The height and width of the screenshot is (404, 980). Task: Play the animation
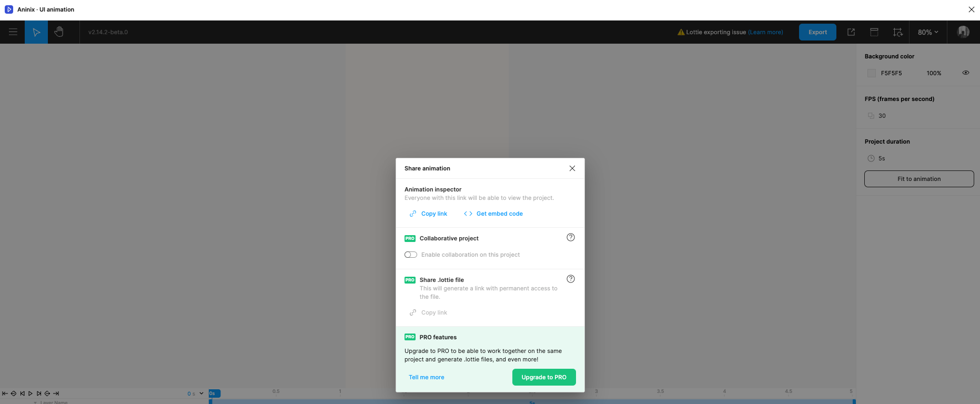pyautogui.click(x=31, y=393)
